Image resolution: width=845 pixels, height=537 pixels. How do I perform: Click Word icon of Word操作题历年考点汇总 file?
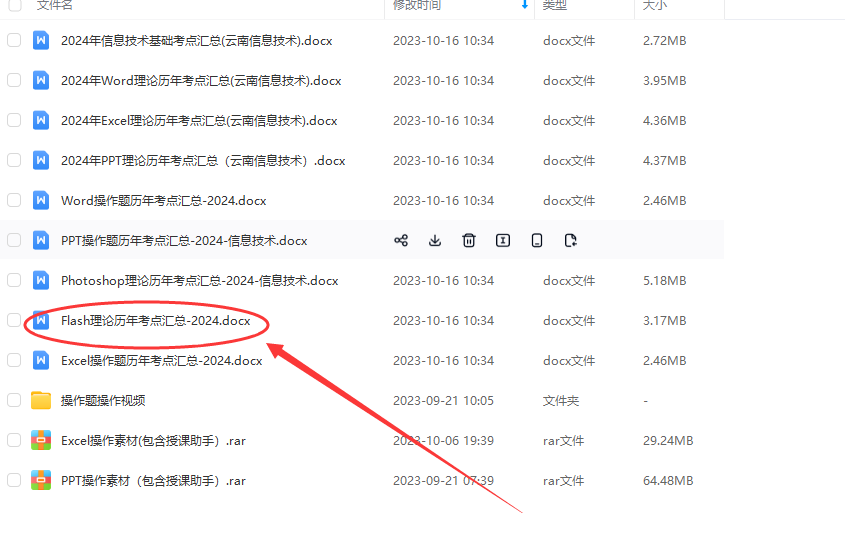(41, 201)
